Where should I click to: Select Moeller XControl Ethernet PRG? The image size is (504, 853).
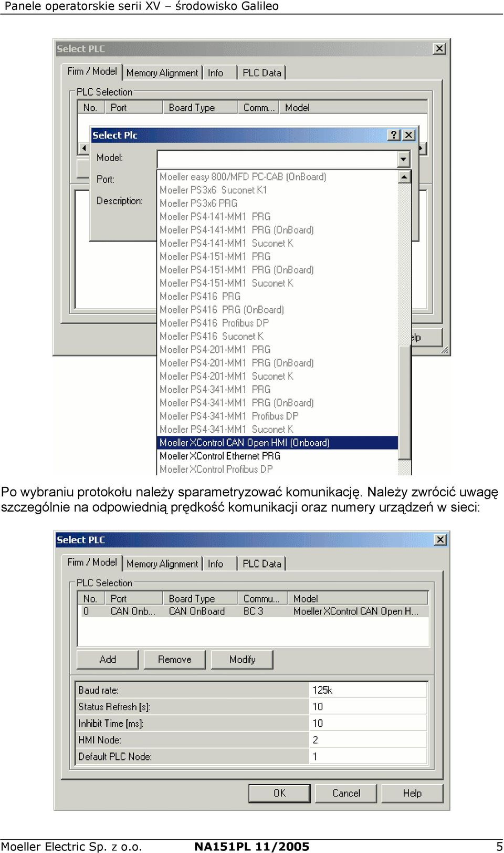point(278,456)
